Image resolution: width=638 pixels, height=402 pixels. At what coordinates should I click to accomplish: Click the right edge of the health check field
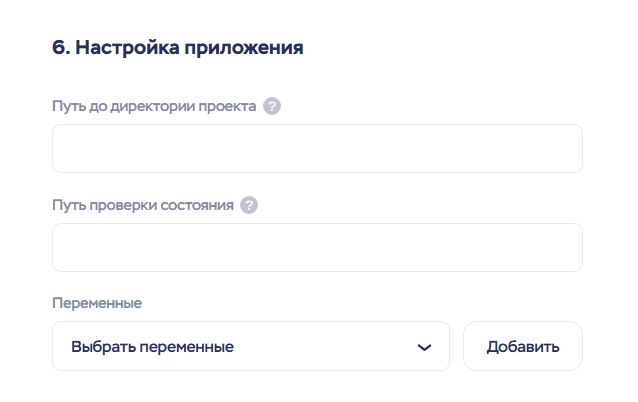click(x=570, y=247)
